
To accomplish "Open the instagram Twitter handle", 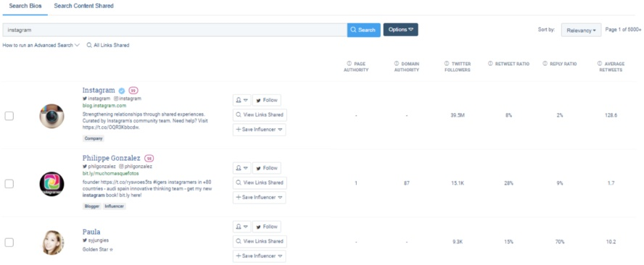I will 96,98.
